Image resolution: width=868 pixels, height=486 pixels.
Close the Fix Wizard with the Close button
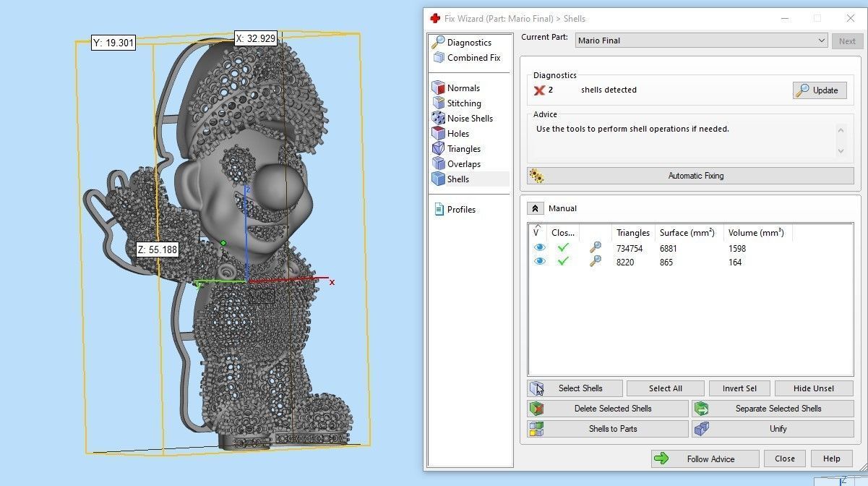785,459
